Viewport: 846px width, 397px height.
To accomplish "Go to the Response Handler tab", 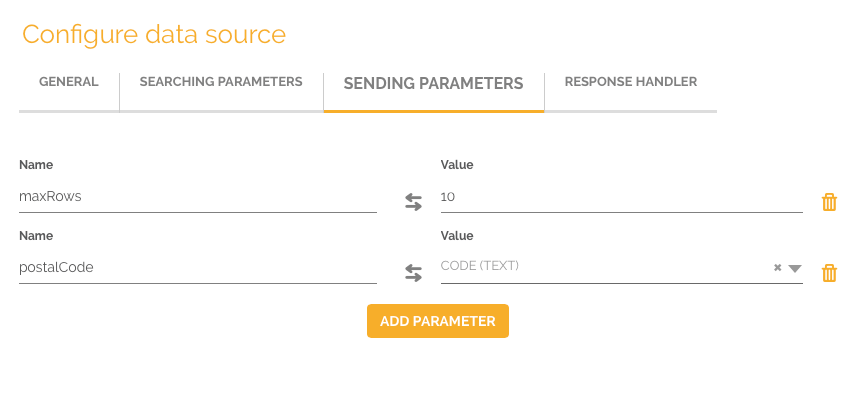I will pos(631,82).
